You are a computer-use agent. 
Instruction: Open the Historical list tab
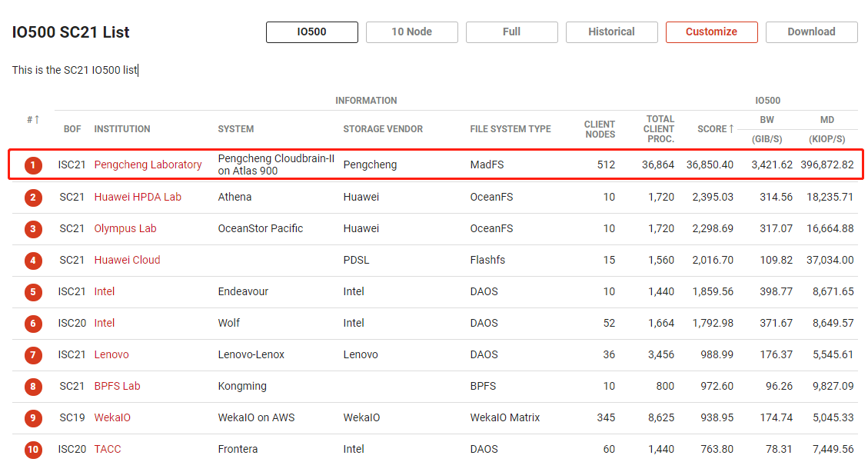coord(611,32)
